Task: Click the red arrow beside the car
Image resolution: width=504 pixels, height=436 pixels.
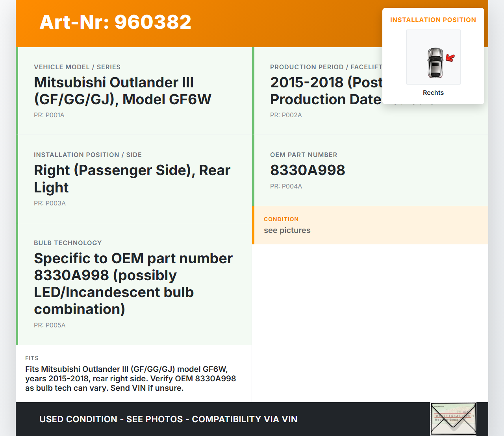Action: pyautogui.click(x=450, y=58)
